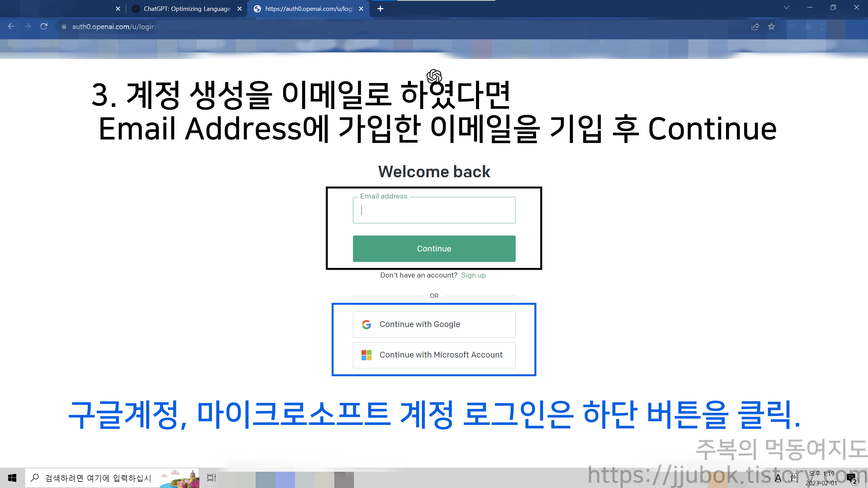Click the Microsoft logo on the account button

pos(366,355)
